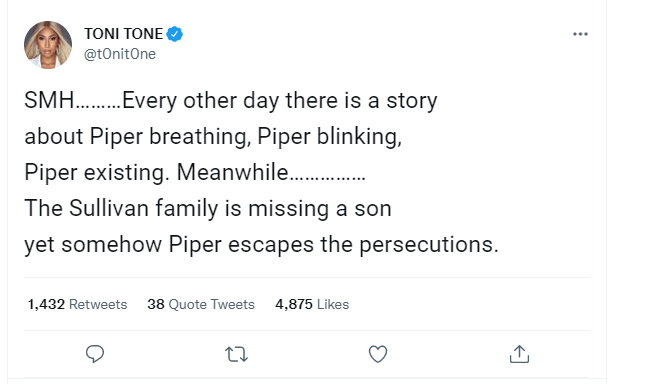
Task: Visit the @t0nit0ne handle link
Action: pos(120,54)
